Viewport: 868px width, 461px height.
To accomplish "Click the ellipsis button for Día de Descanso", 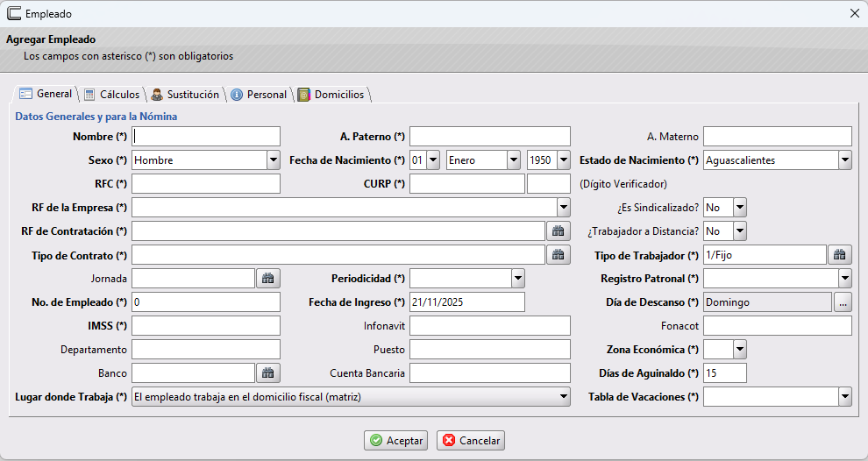I will [x=843, y=302].
